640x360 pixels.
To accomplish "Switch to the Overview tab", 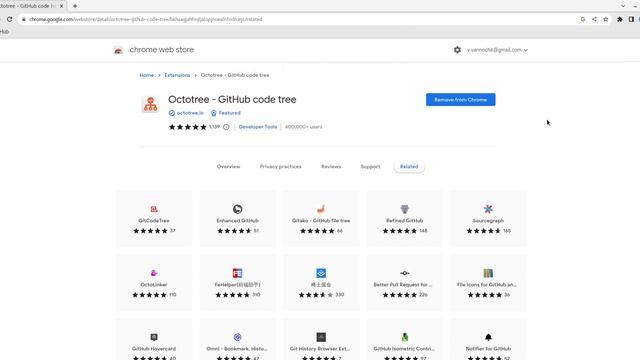I will coord(228,167).
